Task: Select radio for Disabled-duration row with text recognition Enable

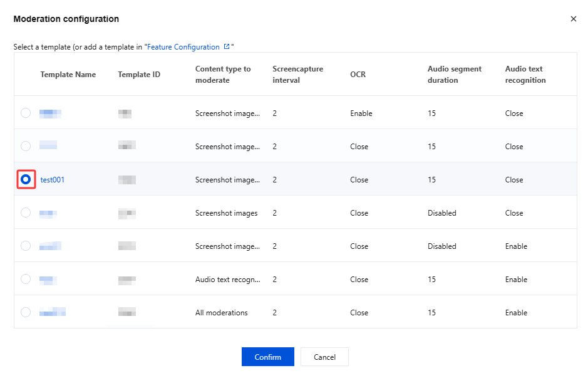Action: [x=26, y=246]
